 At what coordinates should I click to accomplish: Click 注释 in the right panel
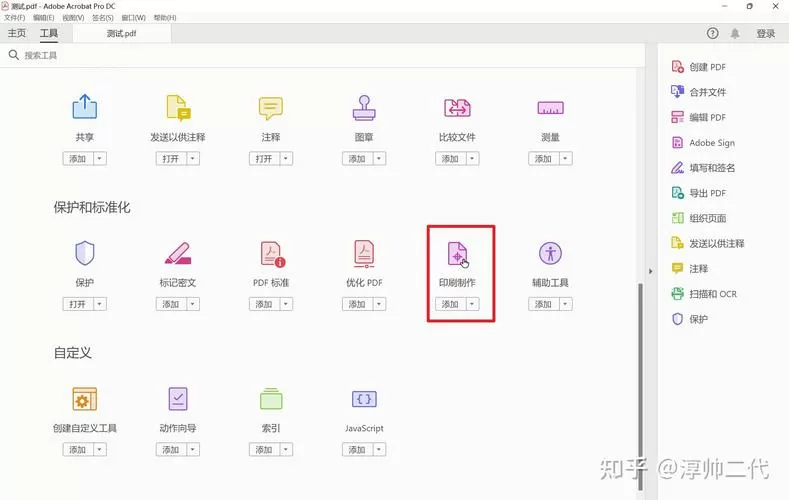690,269
